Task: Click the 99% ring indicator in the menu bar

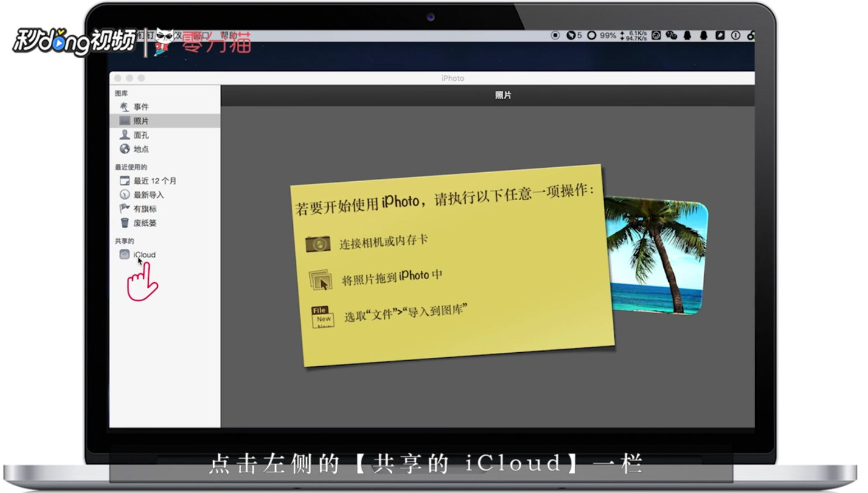Action: coord(601,35)
